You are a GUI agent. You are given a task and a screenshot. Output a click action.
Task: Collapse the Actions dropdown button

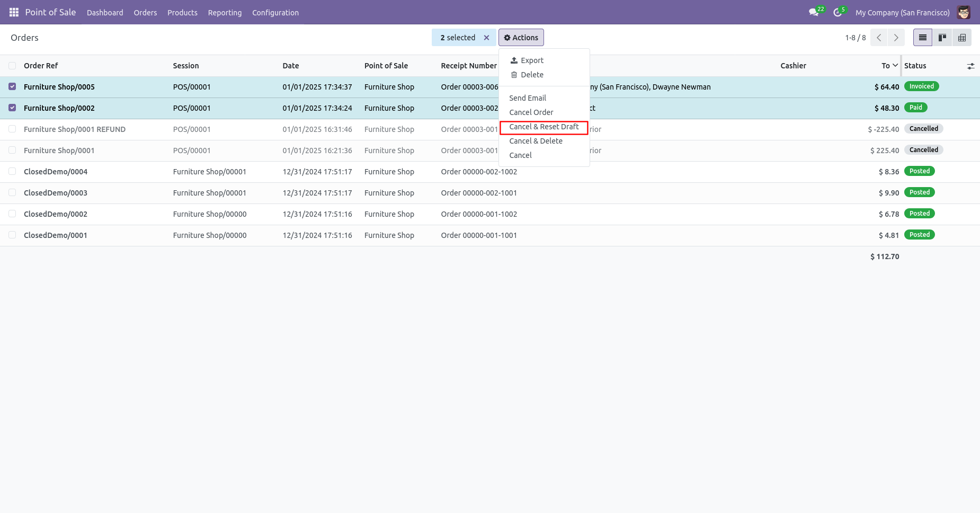coord(521,38)
